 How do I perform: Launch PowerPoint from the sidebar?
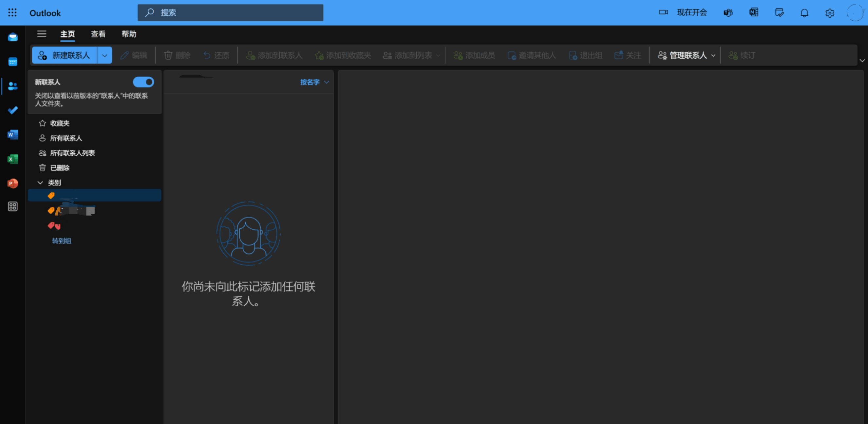click(x=13, y=183)
